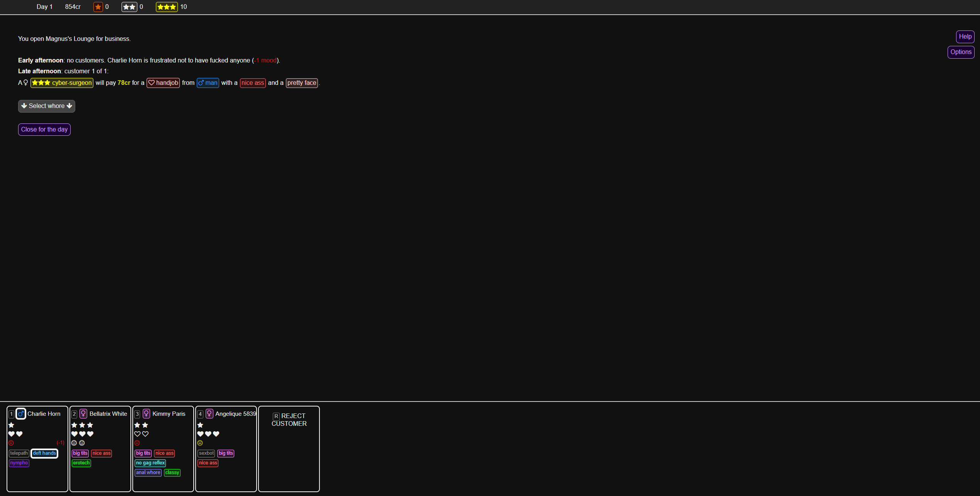Click Angelique 5839's hearts indicator
Screen dimensions: 980x496
(x=208, y=434)
